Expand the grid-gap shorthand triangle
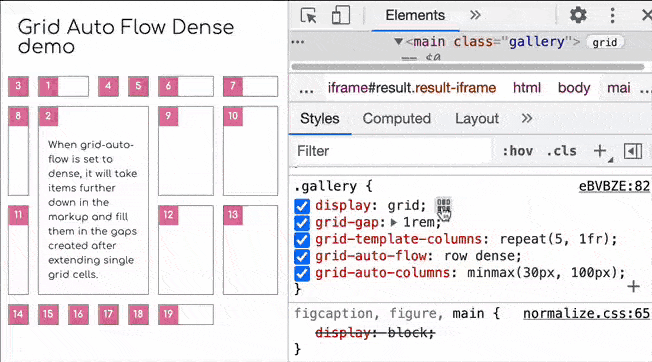The width and height of the screenshot is (652, 362). coord(394,223)
